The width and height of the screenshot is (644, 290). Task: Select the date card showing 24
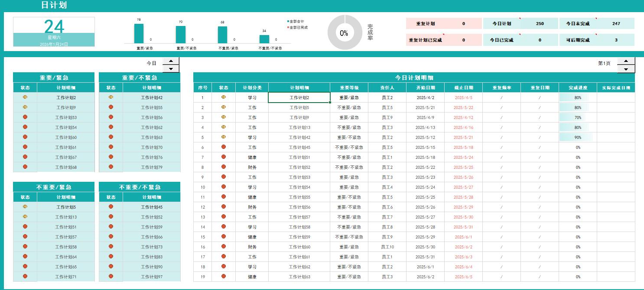tap(54, 32)
